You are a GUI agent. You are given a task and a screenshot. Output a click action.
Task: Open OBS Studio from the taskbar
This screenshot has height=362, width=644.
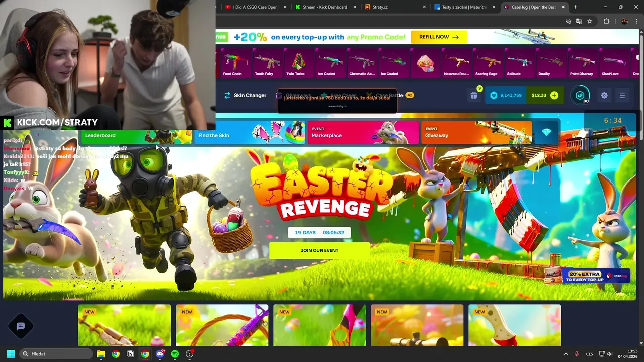190,354
